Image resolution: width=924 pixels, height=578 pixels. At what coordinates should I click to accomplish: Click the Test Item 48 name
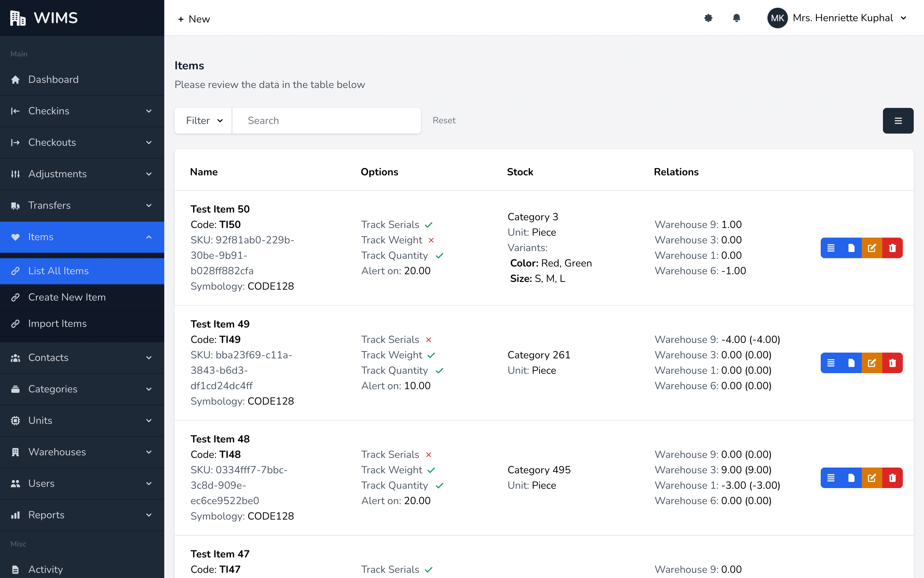pyautogui.click(x=220, y=439)
